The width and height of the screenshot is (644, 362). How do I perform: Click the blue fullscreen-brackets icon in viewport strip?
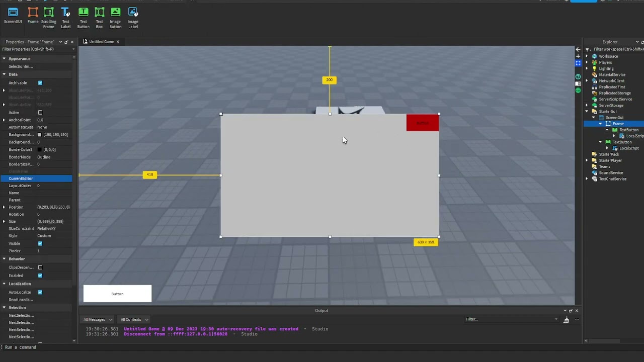coord(578,63)
